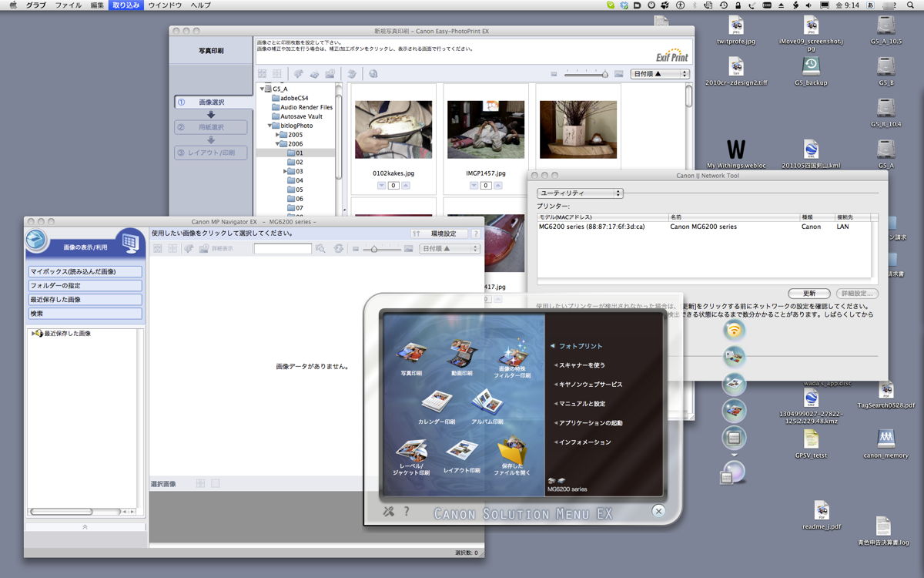Screen dimensions: 924x578
Task: Open レーベル/ジャケット印刷 in Solution Menu
Action: click(x=411, y=457)
